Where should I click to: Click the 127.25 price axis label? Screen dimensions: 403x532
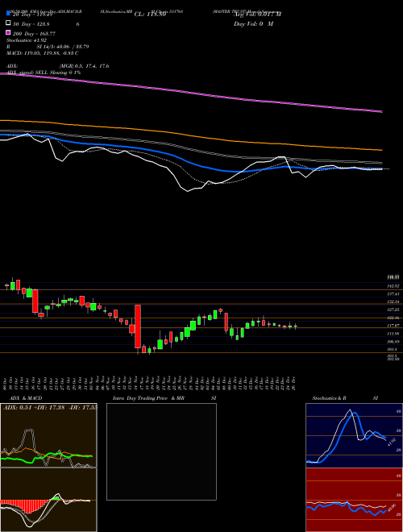coord(393,310)
